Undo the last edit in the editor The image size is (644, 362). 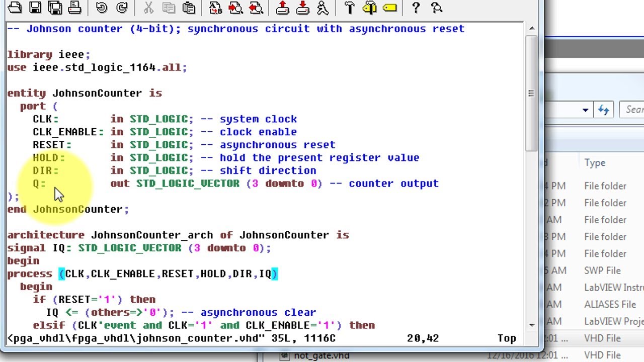[x=101, y=8]
